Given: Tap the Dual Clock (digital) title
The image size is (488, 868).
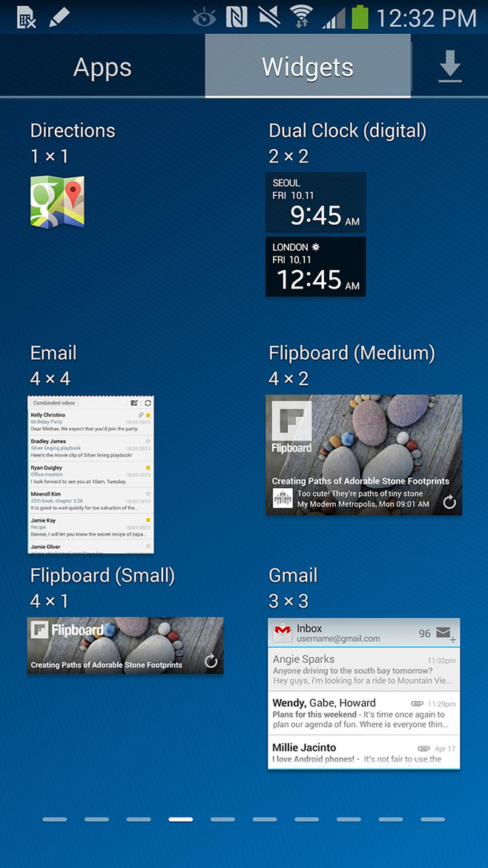Looking at the screenshot, I should pyautogui.click(x=348, y=131).
